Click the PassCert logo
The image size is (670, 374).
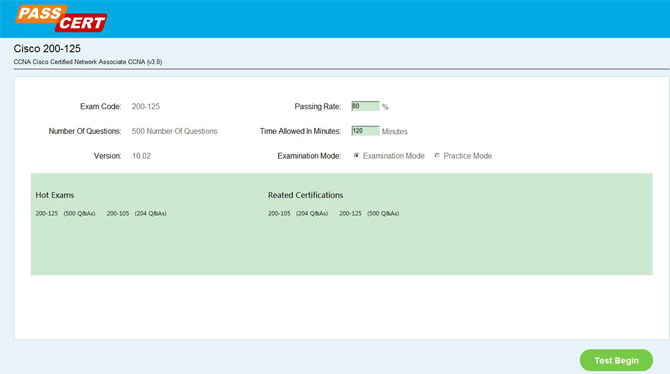point(61,18)
